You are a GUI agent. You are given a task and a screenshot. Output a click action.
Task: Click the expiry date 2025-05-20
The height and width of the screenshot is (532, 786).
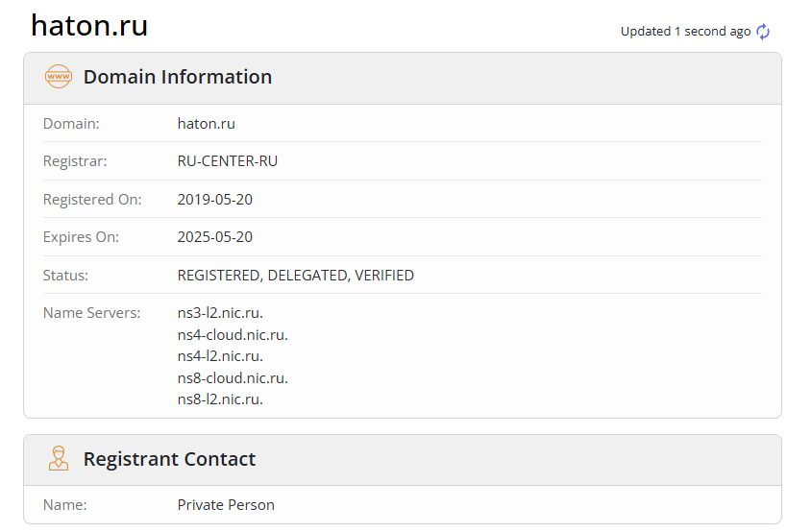coord(215,237)
